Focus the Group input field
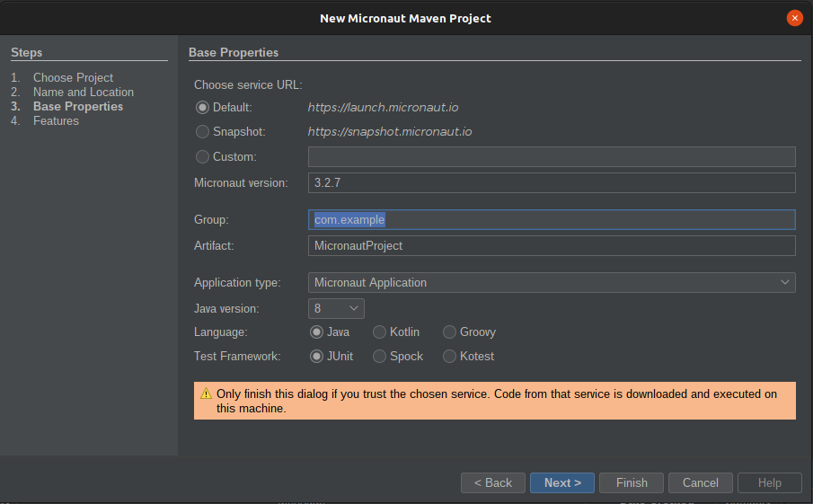Screen dimensions: 813x504 552,220
